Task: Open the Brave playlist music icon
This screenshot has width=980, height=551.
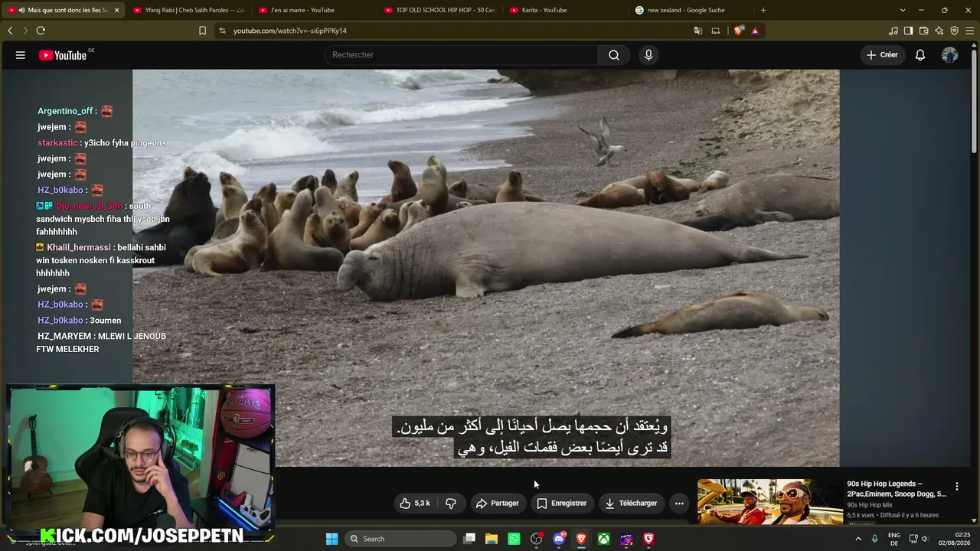Action: click(x=893, y=31)
